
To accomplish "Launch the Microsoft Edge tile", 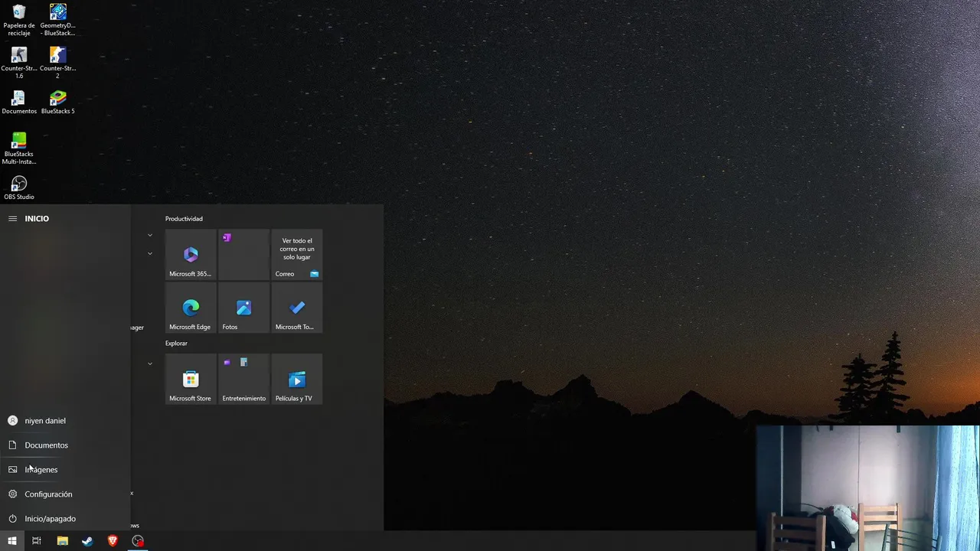I will [191, 308].
